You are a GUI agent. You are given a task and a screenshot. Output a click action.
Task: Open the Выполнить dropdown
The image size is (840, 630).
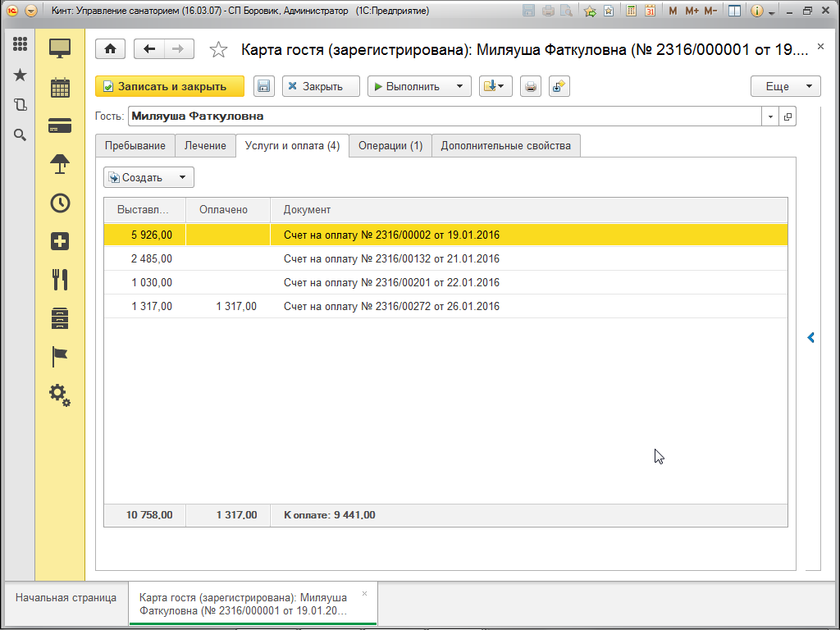(419, 86)
